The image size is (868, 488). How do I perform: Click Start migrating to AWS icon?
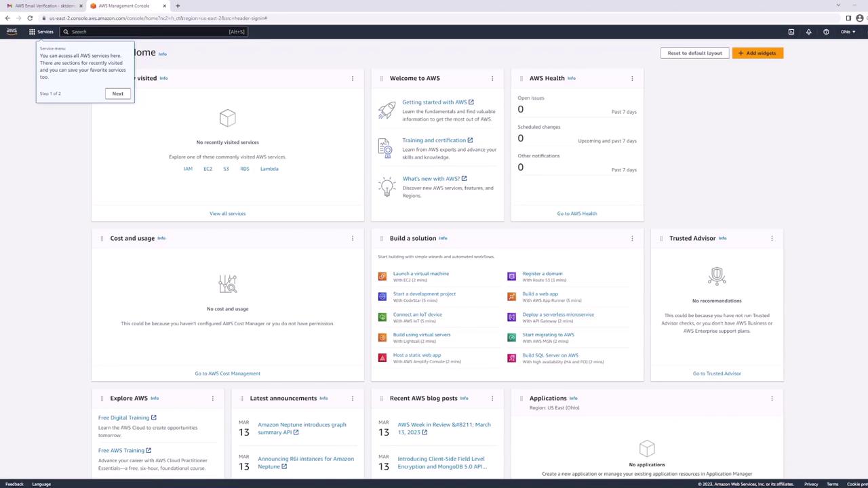pyautogui.click(x=511, y=338)
